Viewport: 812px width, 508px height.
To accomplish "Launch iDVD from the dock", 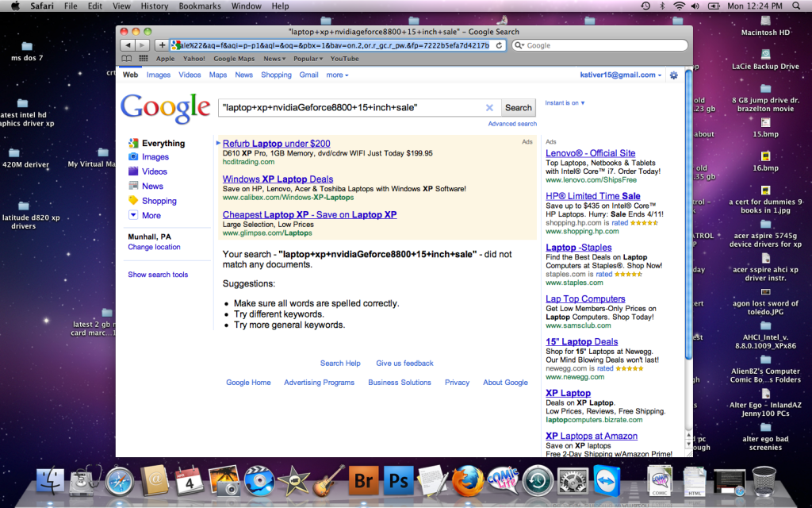I will click(259, 480).
